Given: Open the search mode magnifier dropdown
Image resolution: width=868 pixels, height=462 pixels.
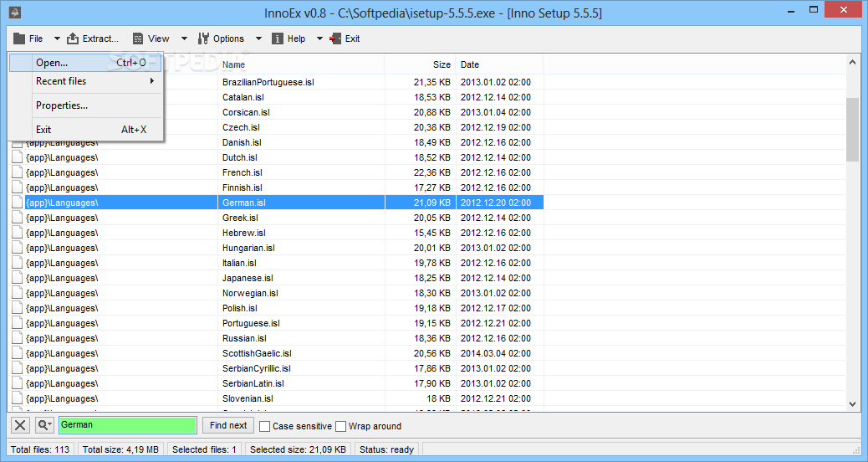Looking at the screenshot, I should click(x=45, y=425).
